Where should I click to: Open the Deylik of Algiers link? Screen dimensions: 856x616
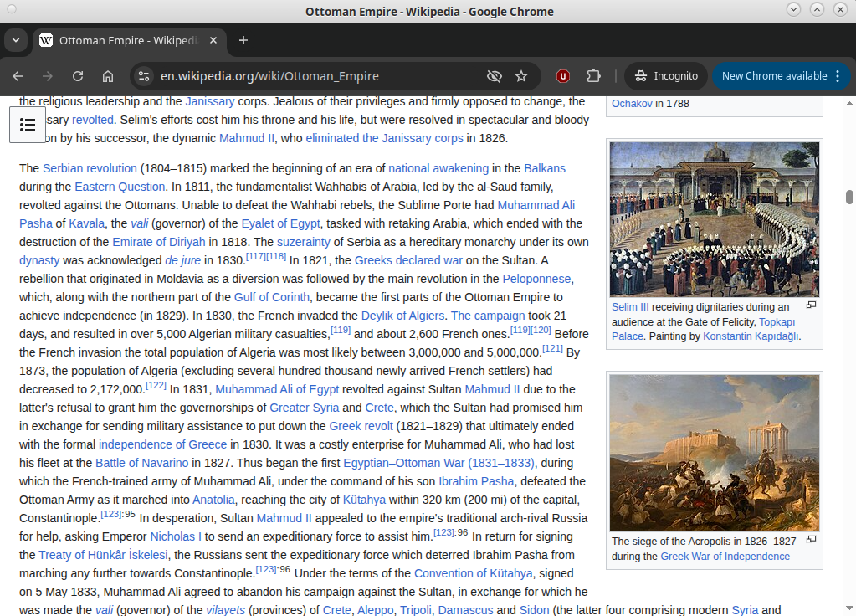(402, 316)
